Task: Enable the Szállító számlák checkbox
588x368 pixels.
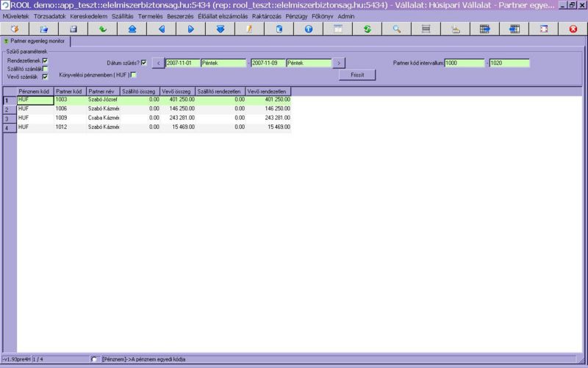Action: point(45,69)
